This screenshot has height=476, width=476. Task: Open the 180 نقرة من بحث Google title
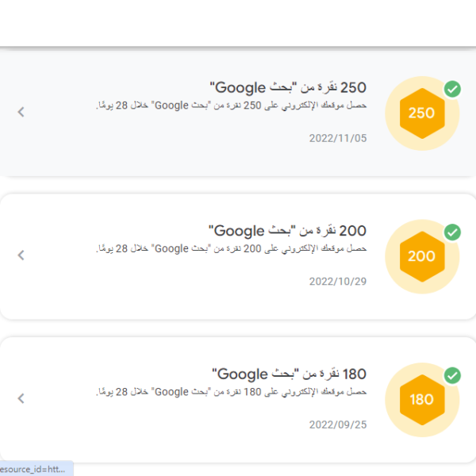click(289, 374)
